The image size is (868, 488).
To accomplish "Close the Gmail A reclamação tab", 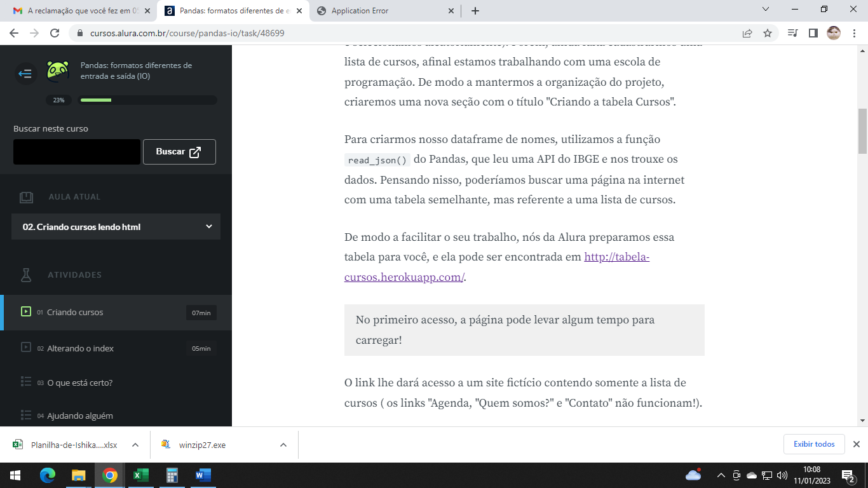I will [147, 11].
